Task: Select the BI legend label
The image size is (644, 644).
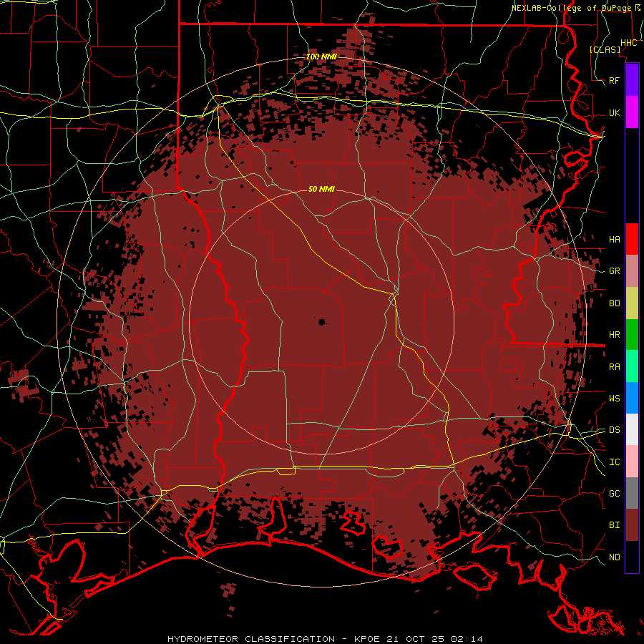Action: pos(615,525)
